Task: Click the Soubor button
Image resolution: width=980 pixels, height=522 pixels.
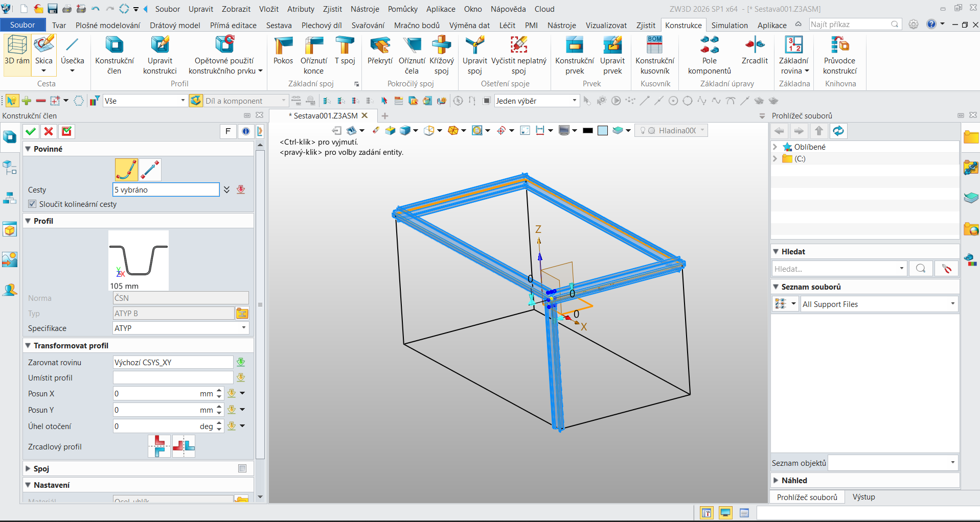Action: pyautogui.click(x=22, y=25)
